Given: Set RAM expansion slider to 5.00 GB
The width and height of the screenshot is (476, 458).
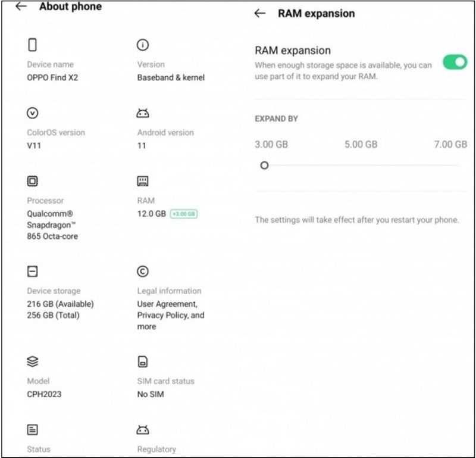Looking at the screenshot, I should click(361, 165).
